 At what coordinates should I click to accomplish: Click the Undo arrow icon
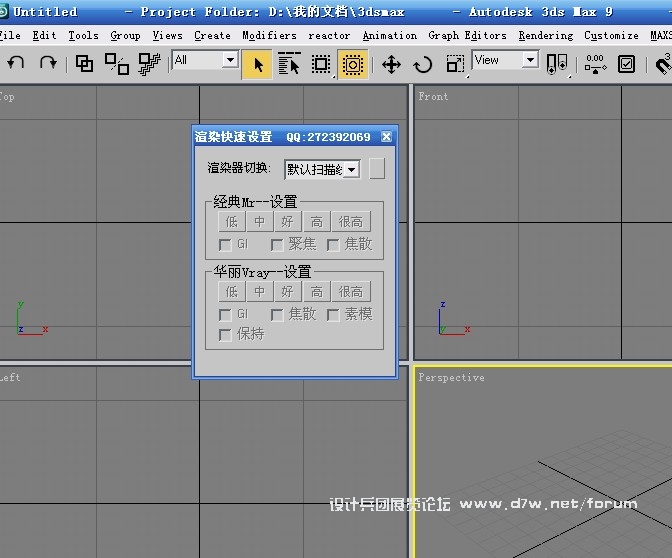tap(16, 64)
